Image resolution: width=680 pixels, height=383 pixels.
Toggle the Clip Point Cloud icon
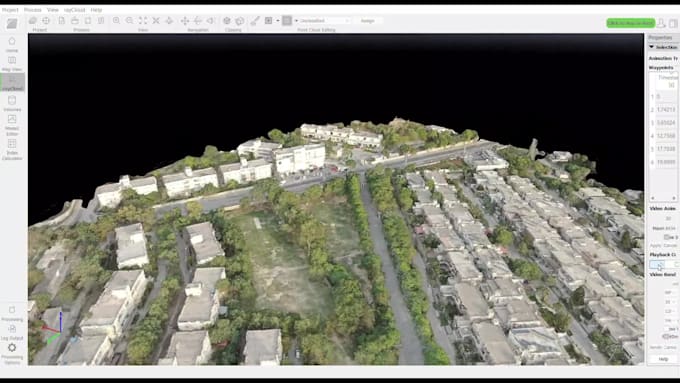(227, 20)
